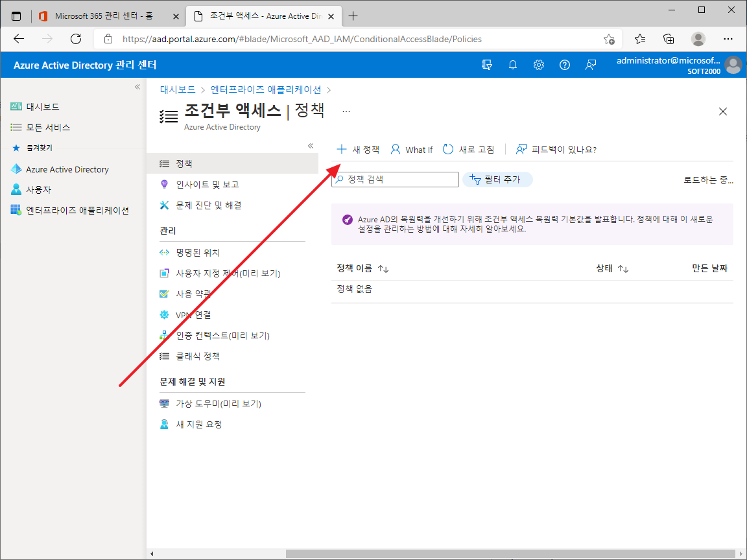Click the 대시보드 breadcrumb link

click(178, 89)
